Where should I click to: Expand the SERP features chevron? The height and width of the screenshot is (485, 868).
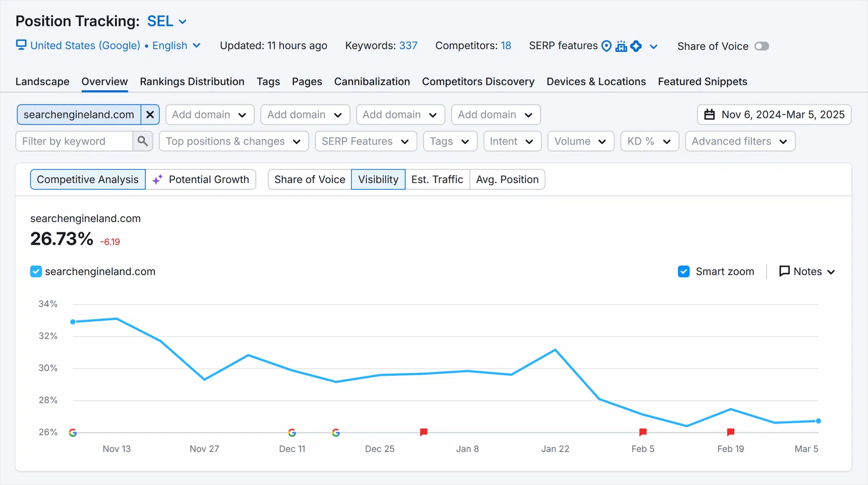coord(654,46)
